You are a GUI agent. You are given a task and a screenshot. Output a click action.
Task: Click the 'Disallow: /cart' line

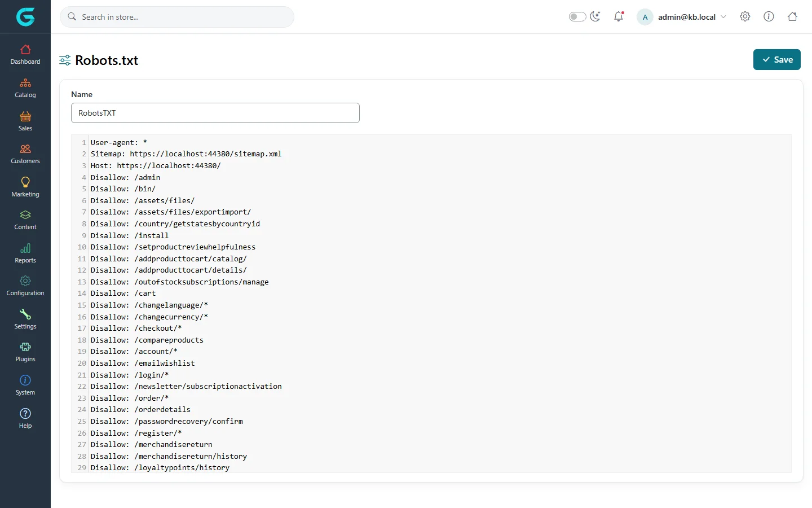point(123,293)
